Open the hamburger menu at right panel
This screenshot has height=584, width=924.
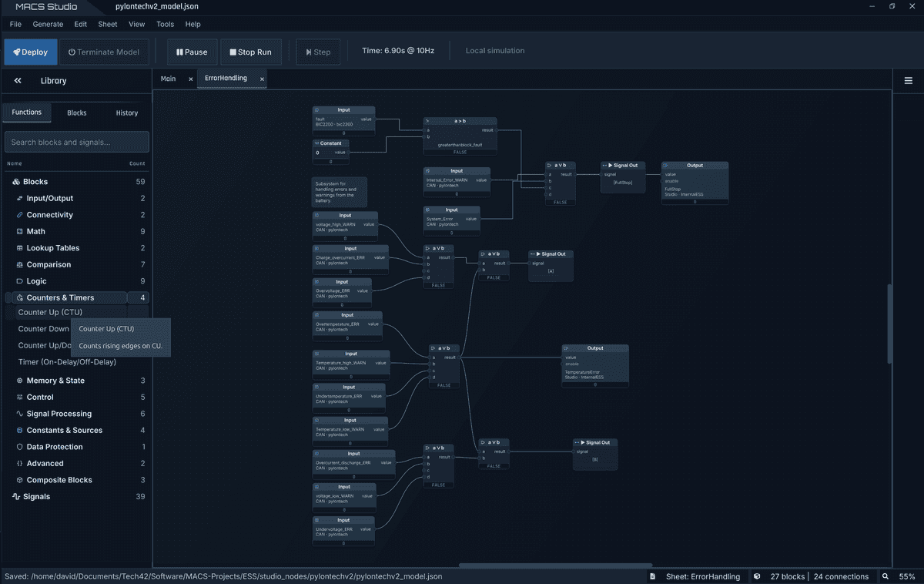pos(909,81)
